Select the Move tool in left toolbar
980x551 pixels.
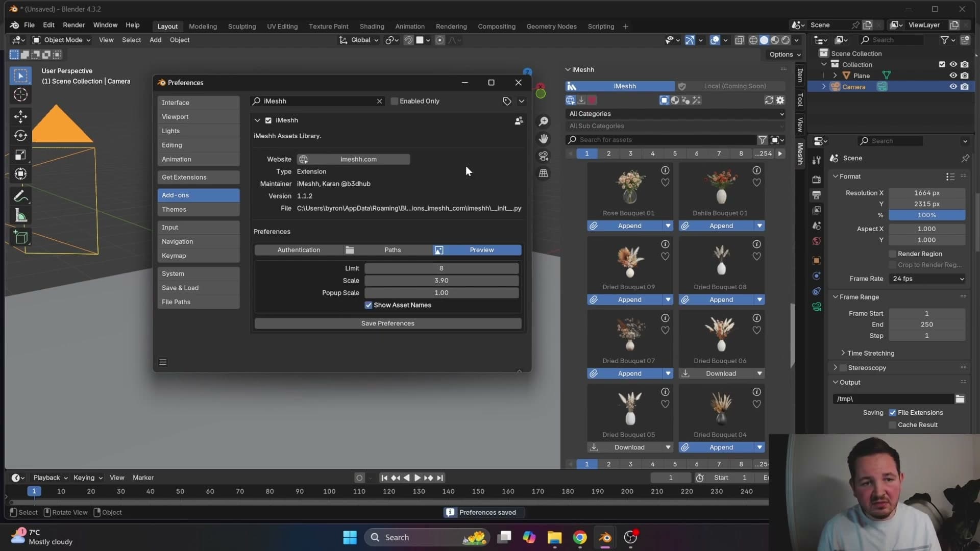click(x=20, y=116)
